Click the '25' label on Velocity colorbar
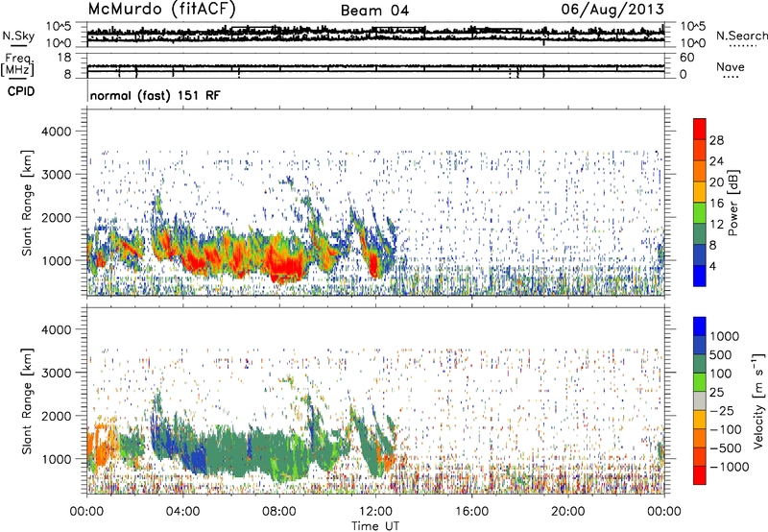 (716, 393)
